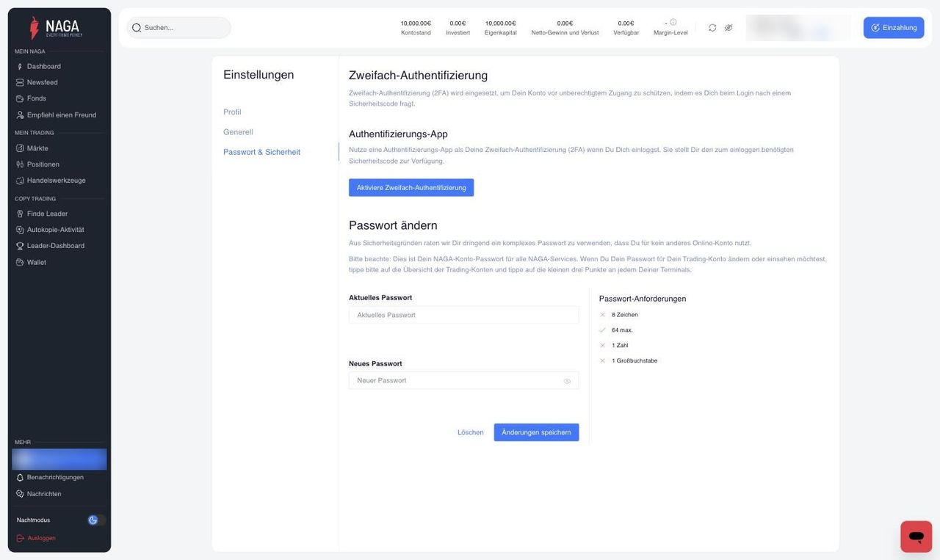Click the Wallet icon in the sidebar

click(x=20, y=262)
